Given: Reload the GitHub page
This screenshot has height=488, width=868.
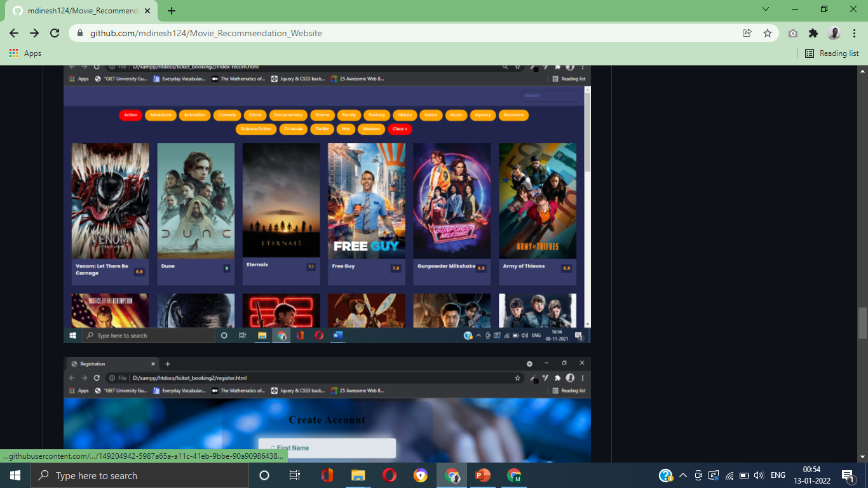Looking at the screenshot, I should (x=55, y=33).
